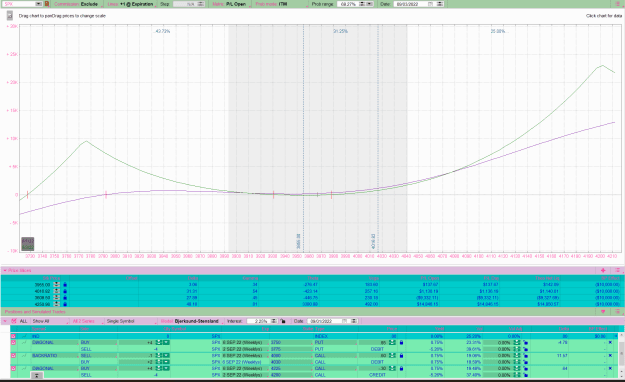625x382 pixels.
Task: Toggle the Vol Adj lock on the BACKRATIO row
Action: click(525, 355)
